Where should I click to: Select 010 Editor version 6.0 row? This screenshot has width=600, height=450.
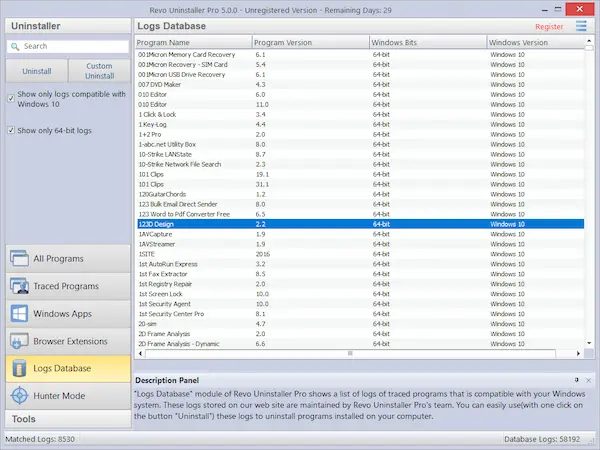360,94
